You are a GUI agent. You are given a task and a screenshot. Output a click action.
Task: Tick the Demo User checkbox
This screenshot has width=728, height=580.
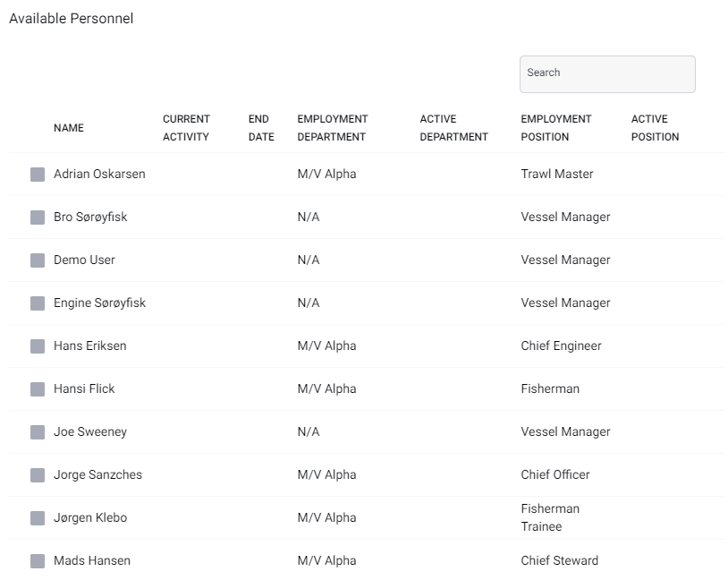[x=38, y=260]
